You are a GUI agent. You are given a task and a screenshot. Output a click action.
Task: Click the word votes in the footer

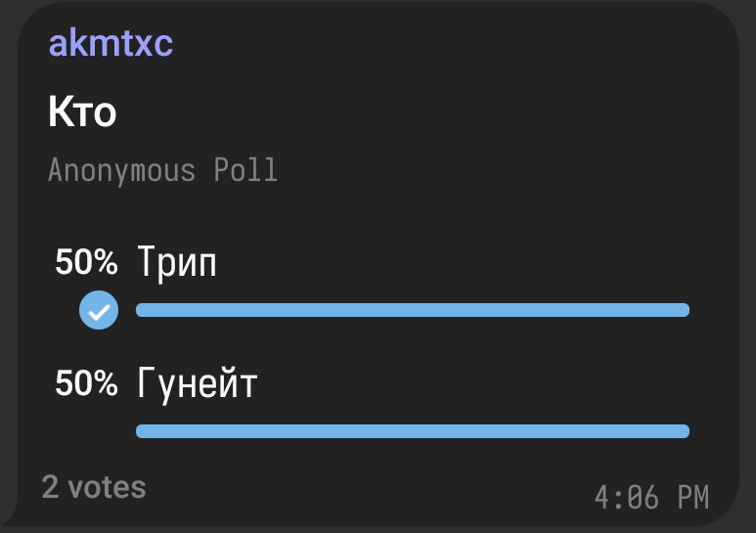(x=107, y=487)
